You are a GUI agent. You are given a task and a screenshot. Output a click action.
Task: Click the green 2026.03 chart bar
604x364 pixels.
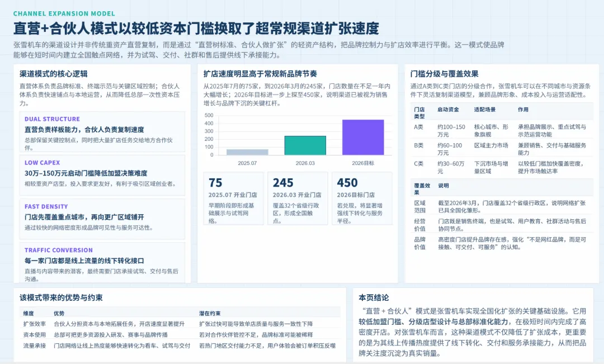coord(305,145)
